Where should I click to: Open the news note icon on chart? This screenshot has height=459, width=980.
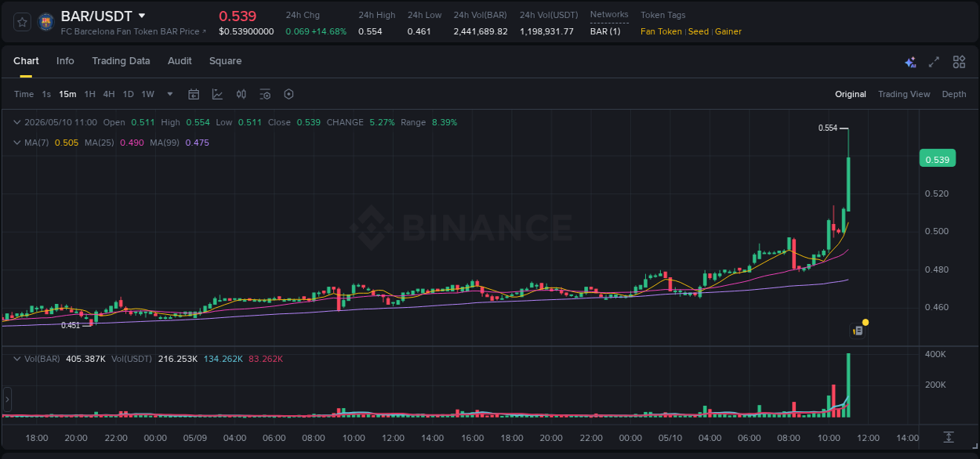[x=858, y=331]
